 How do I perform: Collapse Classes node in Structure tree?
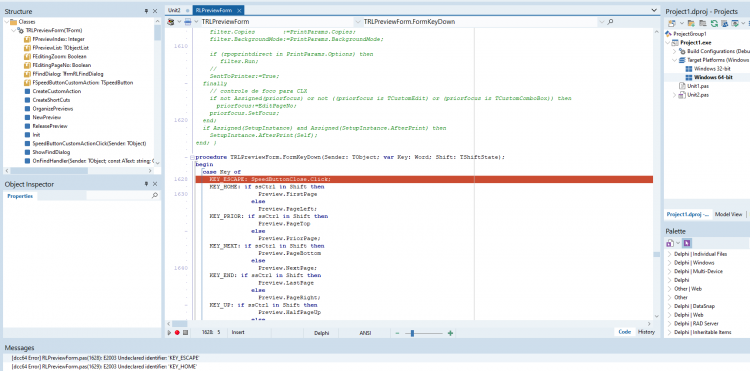click(7, 22)
